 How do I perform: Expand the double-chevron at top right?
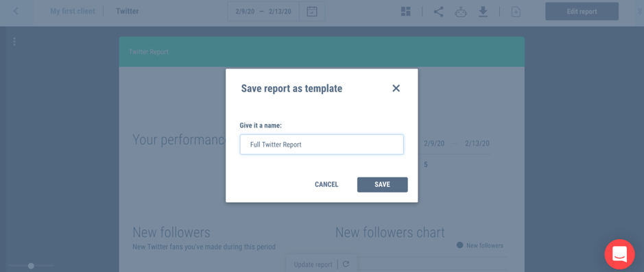639,12
